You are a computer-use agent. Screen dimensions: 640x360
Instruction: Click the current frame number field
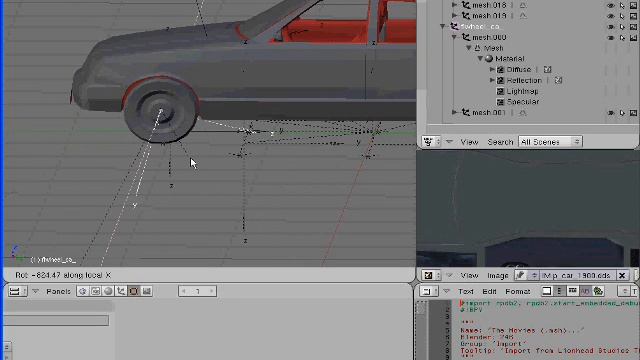click(198, 291)
